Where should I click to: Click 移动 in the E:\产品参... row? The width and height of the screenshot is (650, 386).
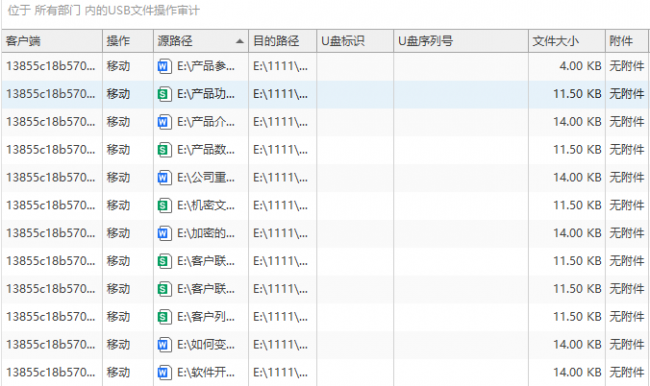(x=118, y=66)
